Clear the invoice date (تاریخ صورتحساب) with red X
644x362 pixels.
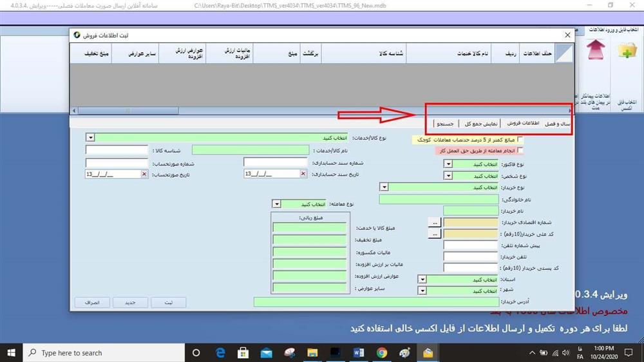point(144,174)
